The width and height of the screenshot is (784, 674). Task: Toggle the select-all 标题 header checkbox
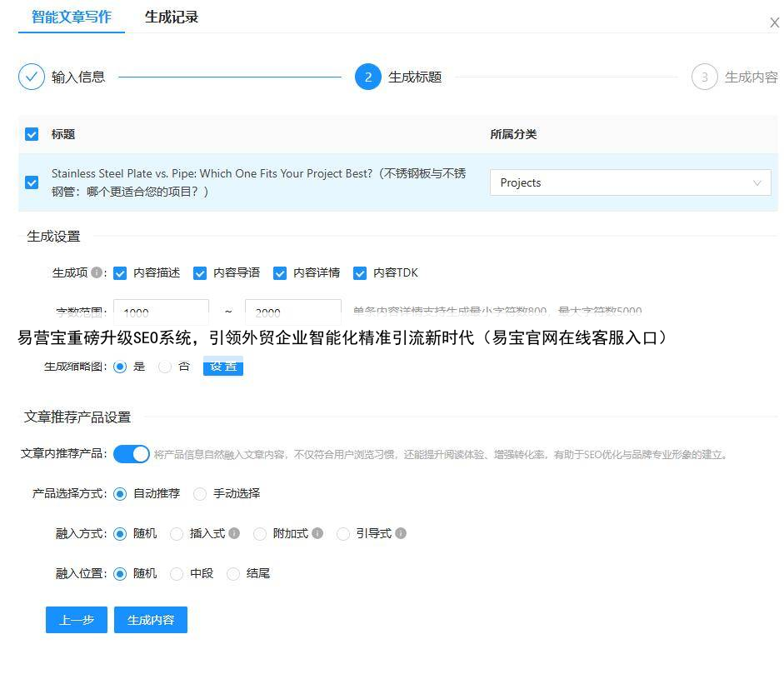[x=32, y=134]
